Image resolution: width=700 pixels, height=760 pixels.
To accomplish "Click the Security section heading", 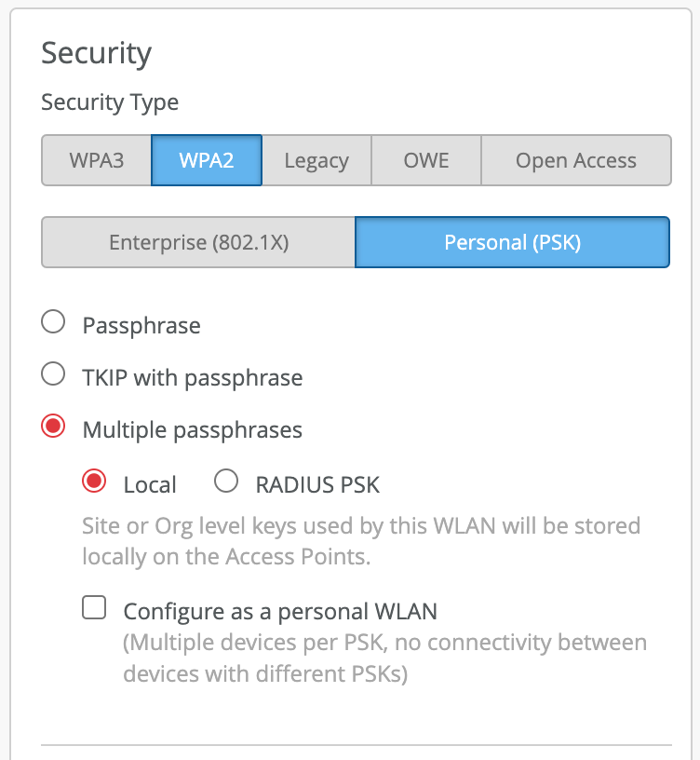I will pyautogui.click(x=96, y=53).
